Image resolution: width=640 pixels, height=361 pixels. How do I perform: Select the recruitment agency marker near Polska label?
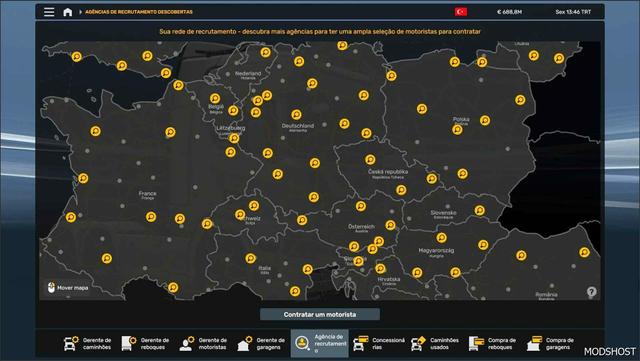click(x=457, y=130)
